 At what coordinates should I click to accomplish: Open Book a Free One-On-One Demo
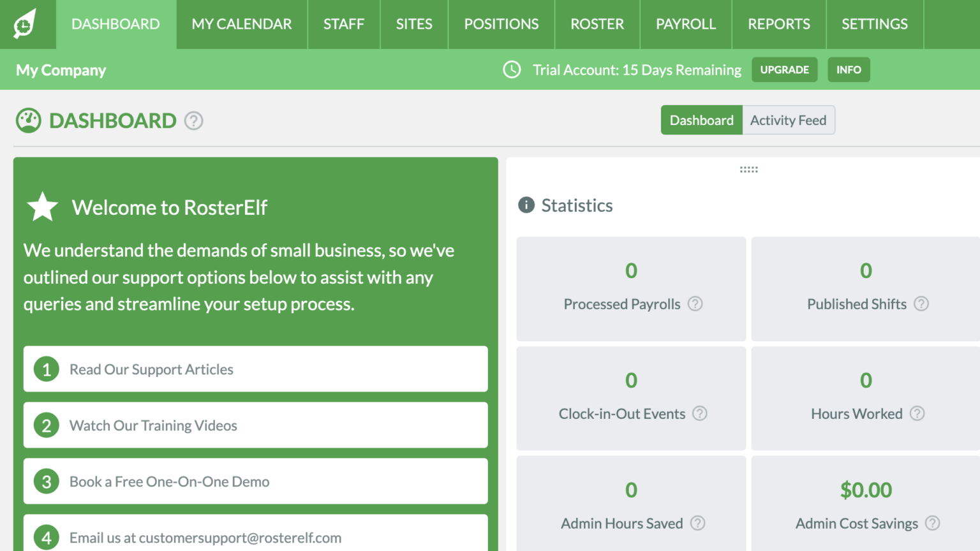pos(255,481)
